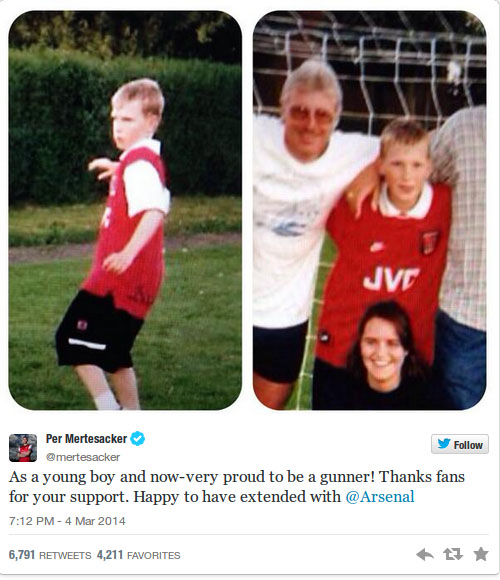Image resolution: width=500 pixels, height=580 pixels.
Task: Follow Per Mertesacker
Action: [460, 444]
